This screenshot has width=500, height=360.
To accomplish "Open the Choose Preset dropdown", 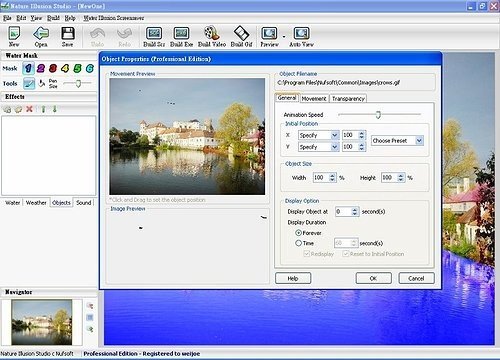I will (397, 141).
